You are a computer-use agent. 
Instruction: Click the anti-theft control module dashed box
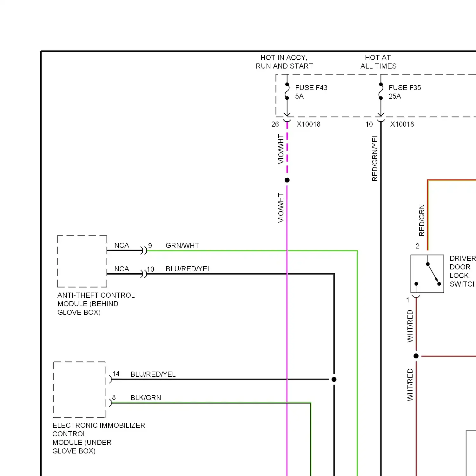point(82,261)
